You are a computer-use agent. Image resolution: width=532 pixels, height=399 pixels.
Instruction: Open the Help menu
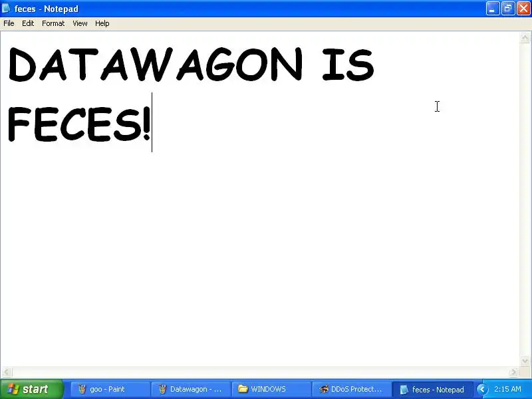[x=102, y=23]
